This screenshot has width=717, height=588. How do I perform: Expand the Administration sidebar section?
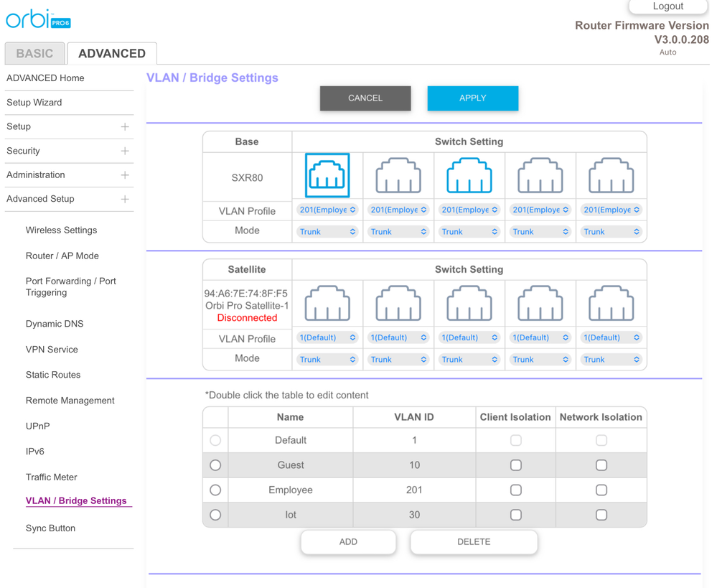tap(125, 175)
